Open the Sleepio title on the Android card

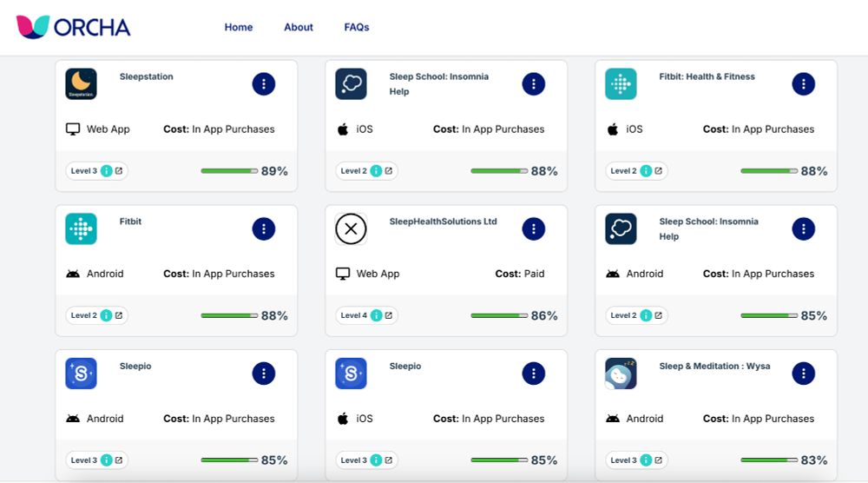click(135, 366)
